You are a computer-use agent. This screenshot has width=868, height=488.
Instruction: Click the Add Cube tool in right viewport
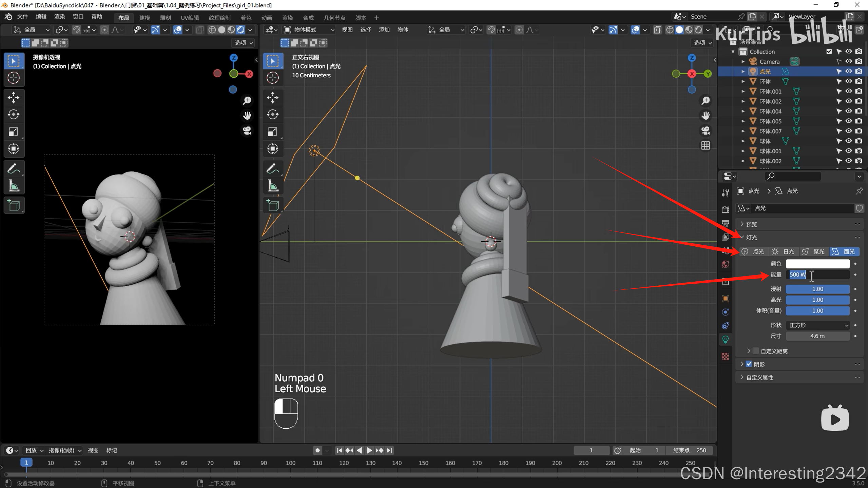[273, 205]
